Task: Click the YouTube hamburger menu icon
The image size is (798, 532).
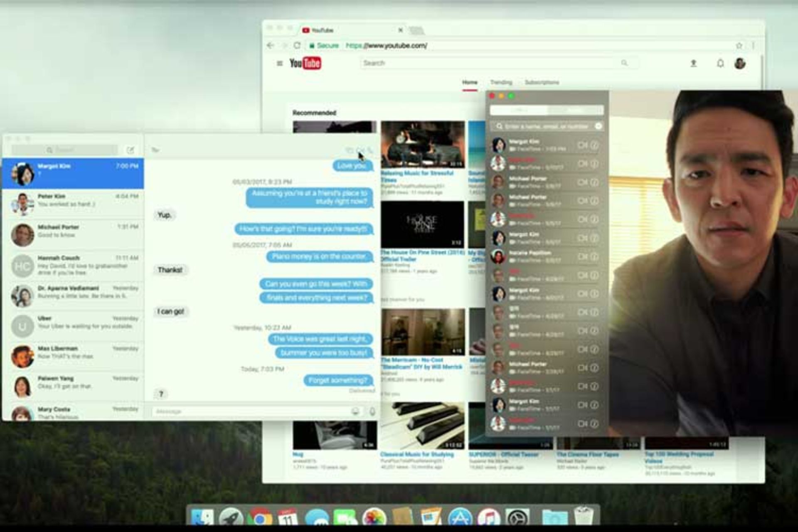Action: (x=280, y=63)
